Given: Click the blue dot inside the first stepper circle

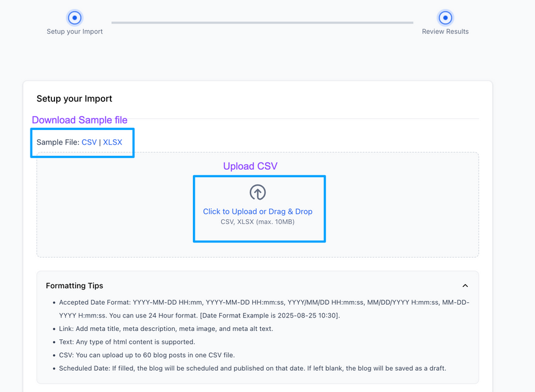Looking at the screenshot, I should (75, 18).
